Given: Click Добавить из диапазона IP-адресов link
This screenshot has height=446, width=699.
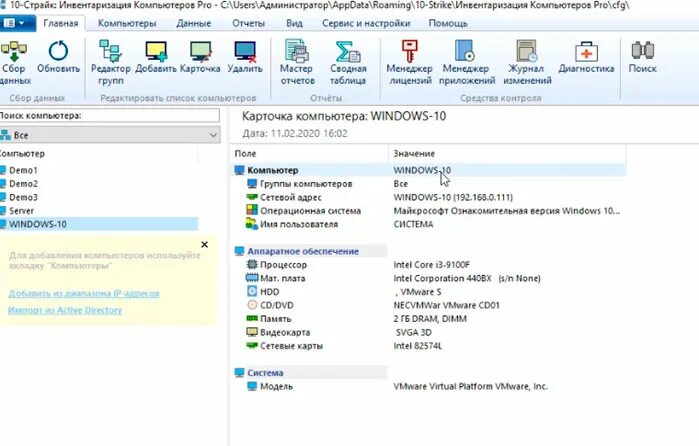Looking at the screenshot, I should (84, 293).
